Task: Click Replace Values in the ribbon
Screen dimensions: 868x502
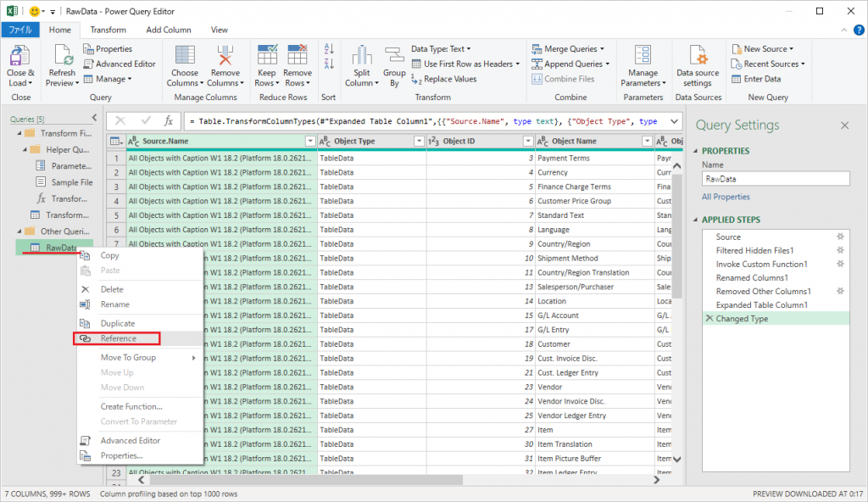Action: click(444, 79)
